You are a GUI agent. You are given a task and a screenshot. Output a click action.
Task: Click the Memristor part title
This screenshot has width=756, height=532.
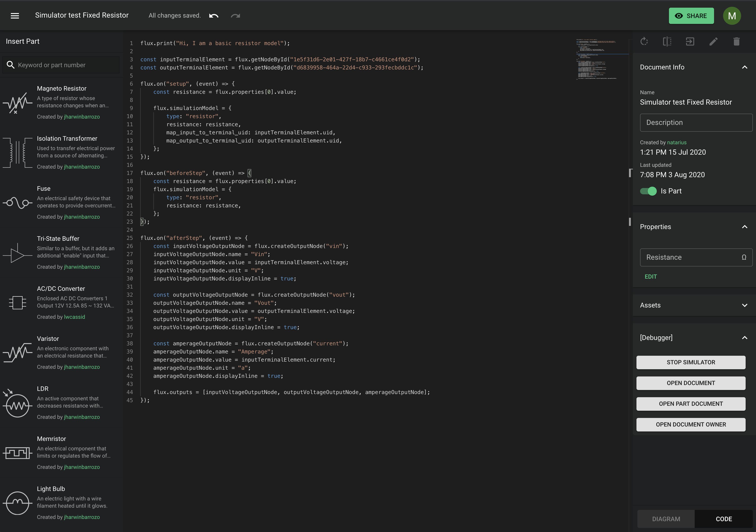[51, 439]
